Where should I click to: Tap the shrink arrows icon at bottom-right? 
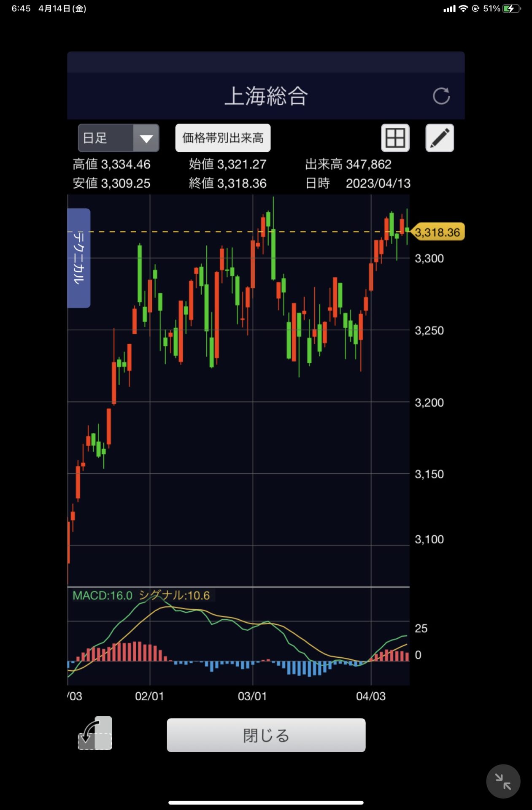click(x=503, y=781)
